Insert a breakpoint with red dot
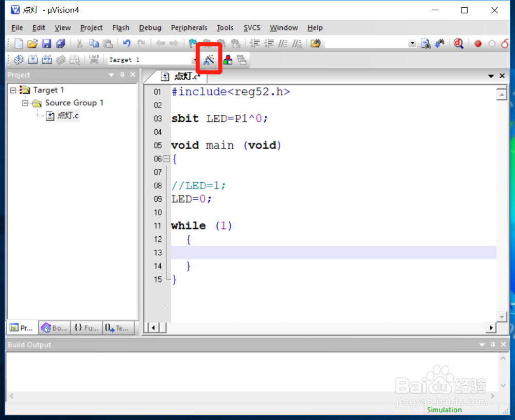 [478, 44]
